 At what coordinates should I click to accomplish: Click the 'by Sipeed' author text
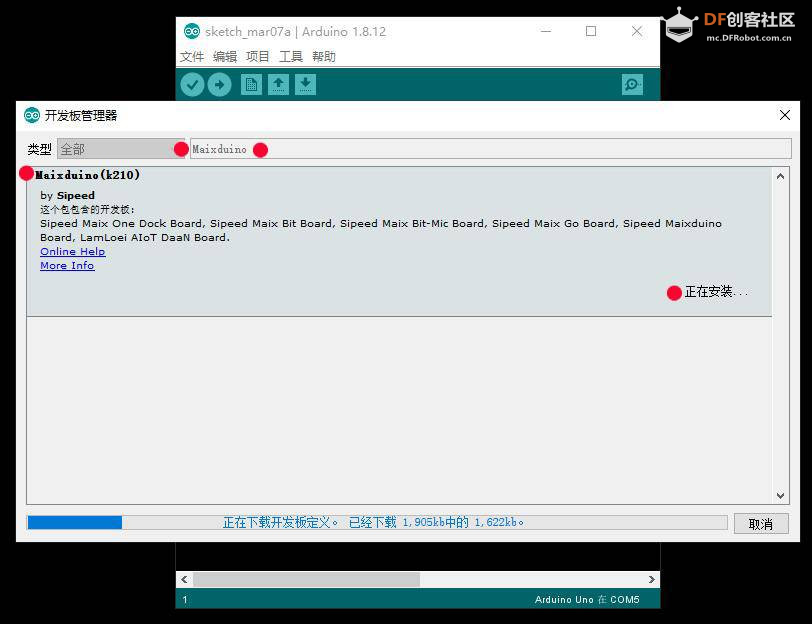click(x=67, y=196)
